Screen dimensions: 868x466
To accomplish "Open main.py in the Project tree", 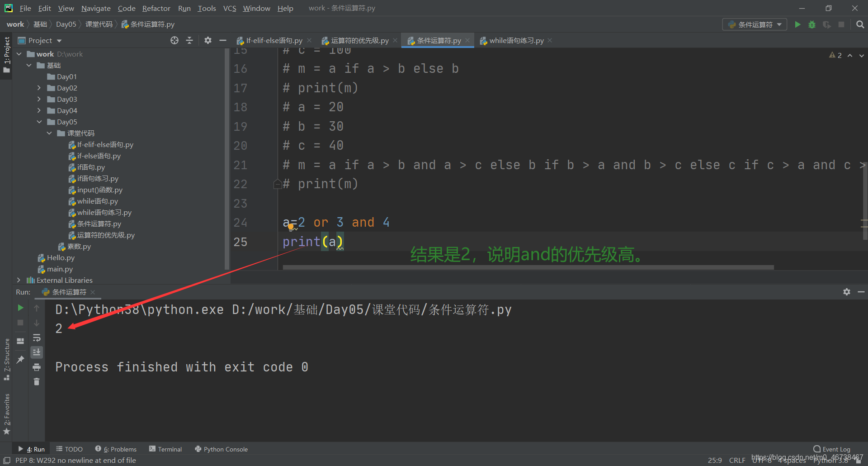I will pyautogui.click(x=55, y=269).
